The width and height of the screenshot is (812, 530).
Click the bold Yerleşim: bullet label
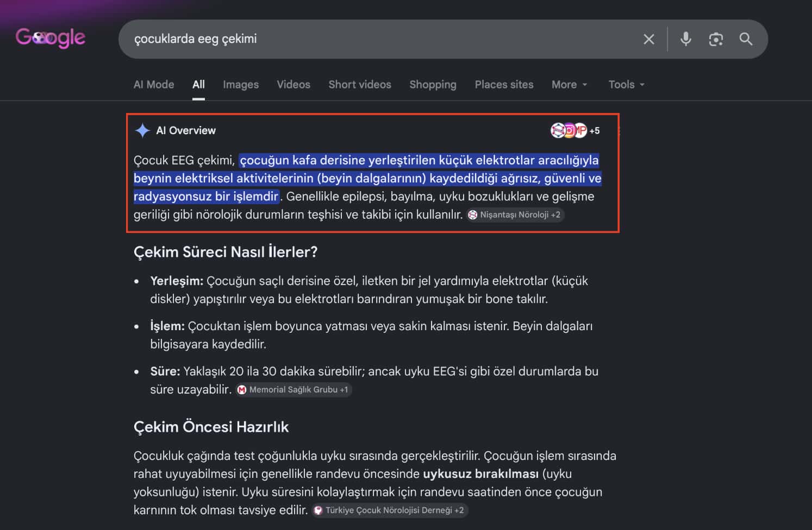coord(177,281)
